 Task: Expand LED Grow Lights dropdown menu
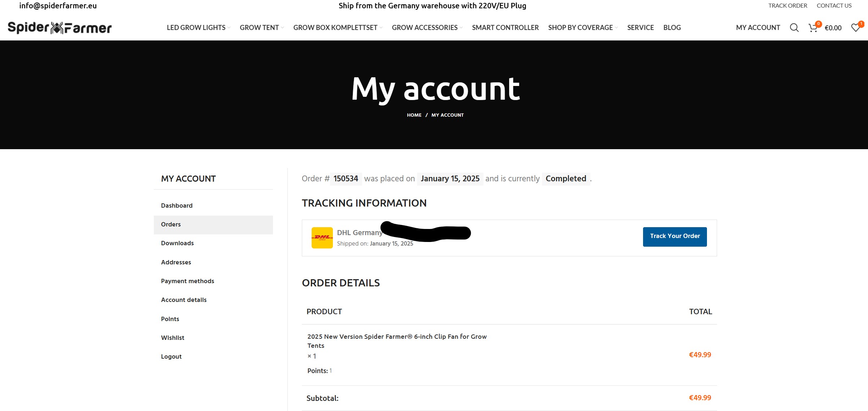pyautogui.click(x=198, y=28)
